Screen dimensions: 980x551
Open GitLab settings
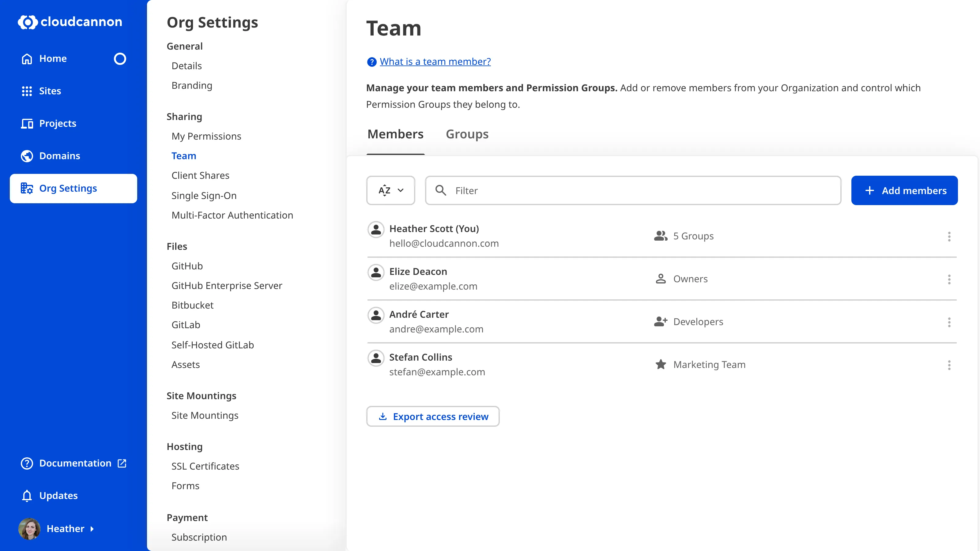click(186, 325)
